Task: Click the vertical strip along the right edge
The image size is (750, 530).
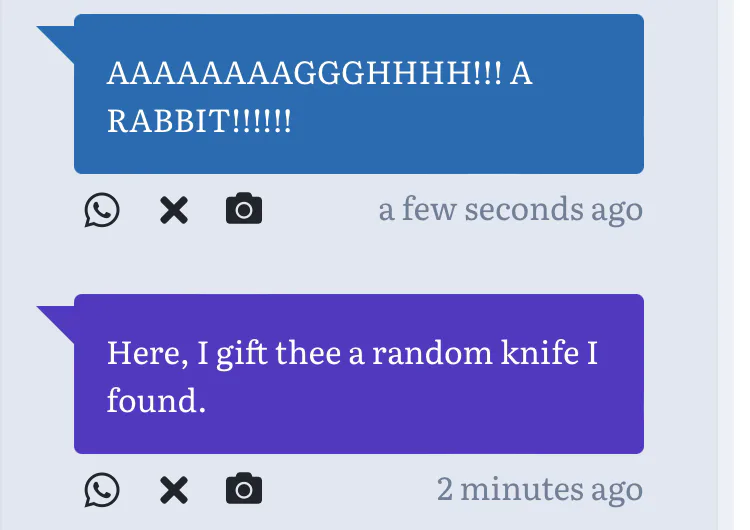Action: (x=726, y=265)
